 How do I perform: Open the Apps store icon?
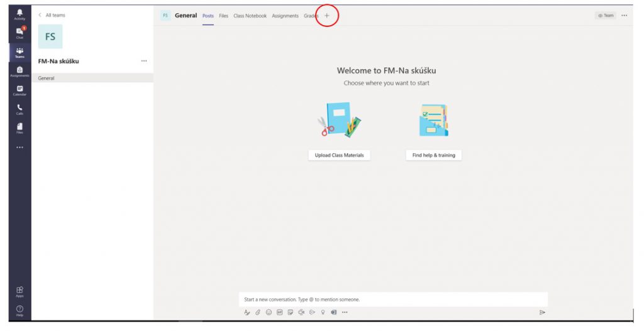point(19,290)
